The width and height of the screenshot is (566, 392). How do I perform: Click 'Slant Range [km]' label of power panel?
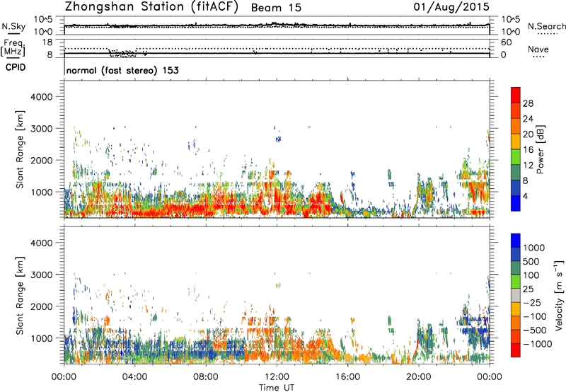click(x=20, y=149)
